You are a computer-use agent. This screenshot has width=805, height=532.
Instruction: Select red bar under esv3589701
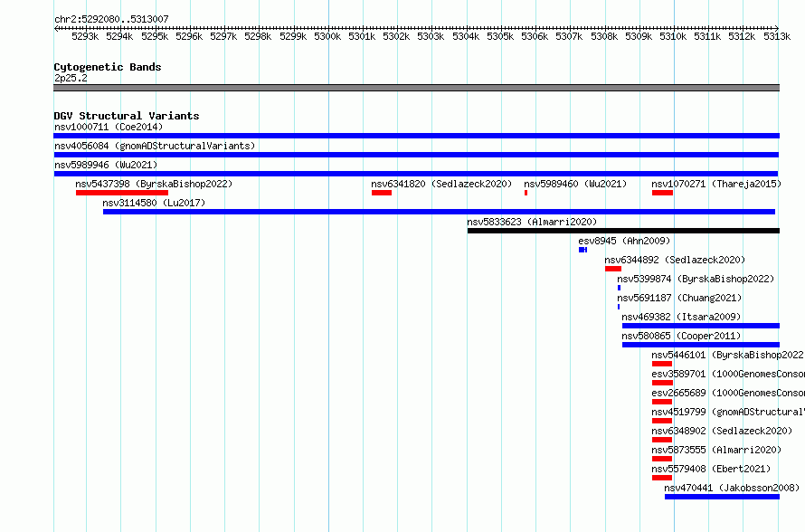(662, 383)
